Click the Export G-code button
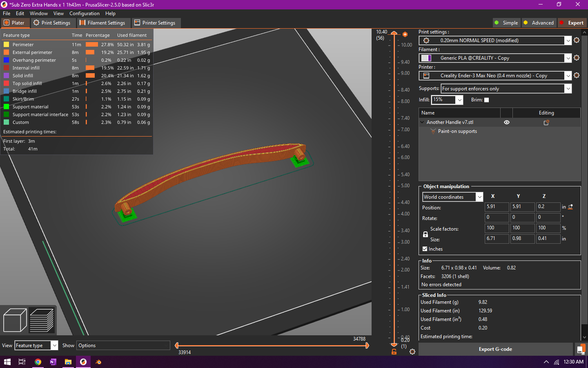 [x=495, y=349]
